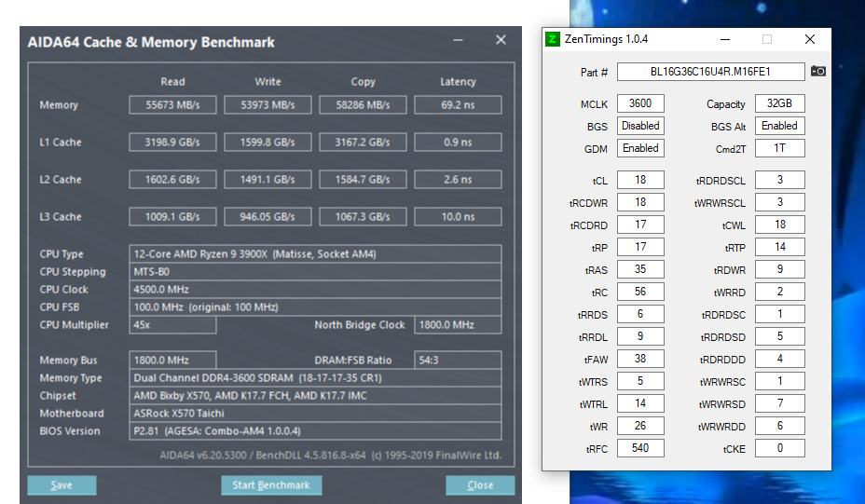
Task: Click Memory Write result 53973 MB/s
Action: 268,104
